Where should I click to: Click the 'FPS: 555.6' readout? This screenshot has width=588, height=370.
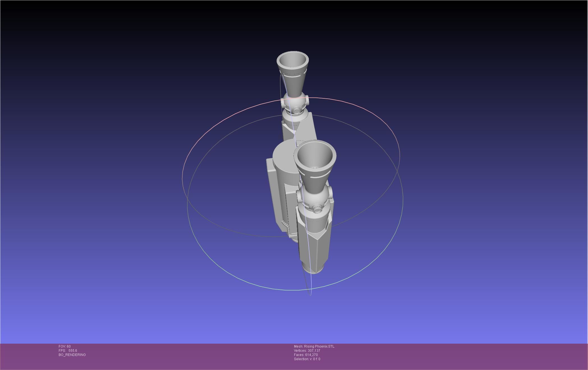click(x=68, y=351)
